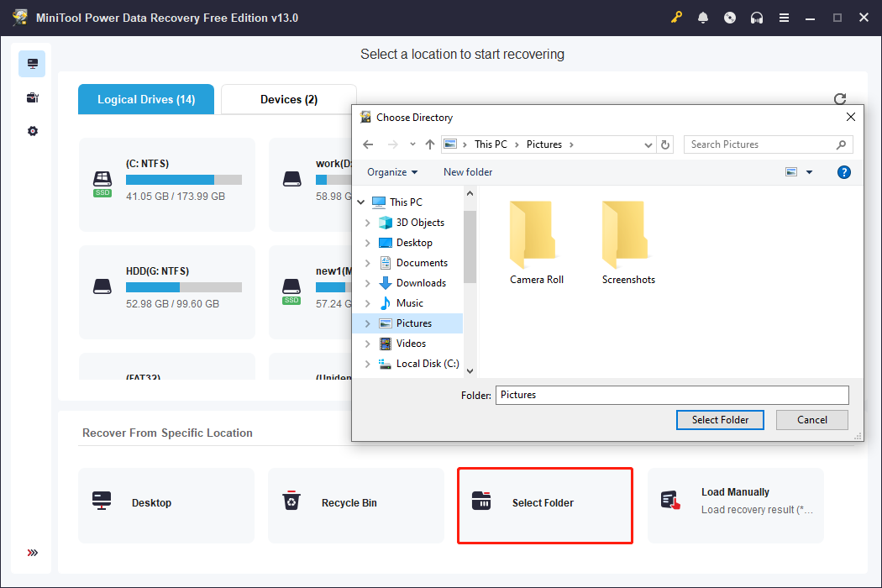Click the search magnifier icon in dialog
The image size is (882, 588).
point(841,144)
